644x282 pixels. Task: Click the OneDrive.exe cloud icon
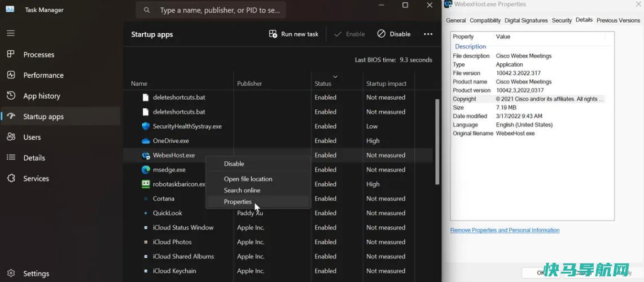coord(146,141)
